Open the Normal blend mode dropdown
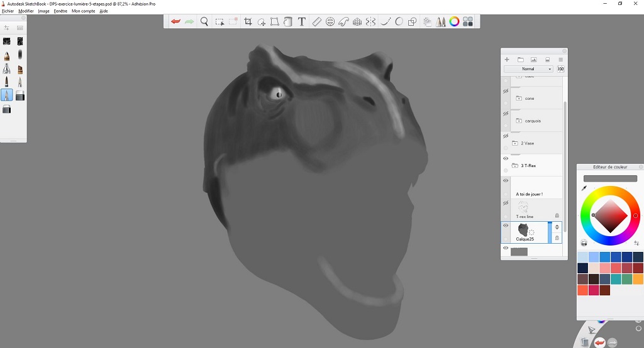The width and height of the screenshot is (644, 348). [528, 69]
